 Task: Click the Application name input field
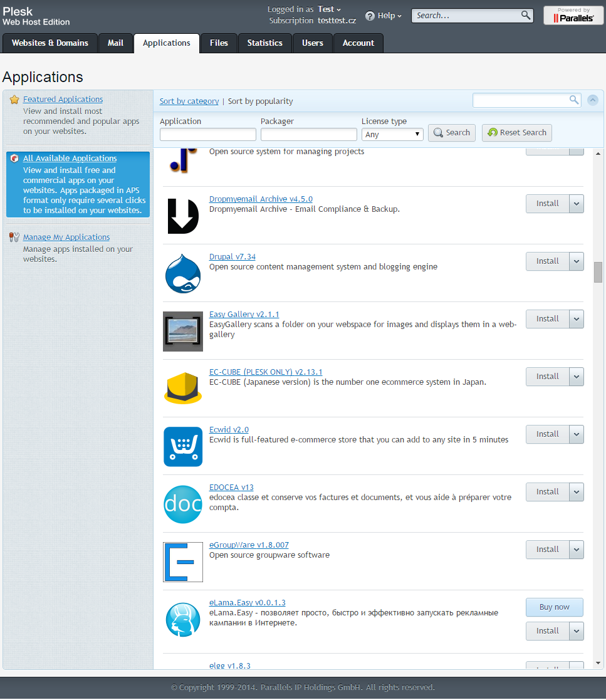(x=207, y=134)
